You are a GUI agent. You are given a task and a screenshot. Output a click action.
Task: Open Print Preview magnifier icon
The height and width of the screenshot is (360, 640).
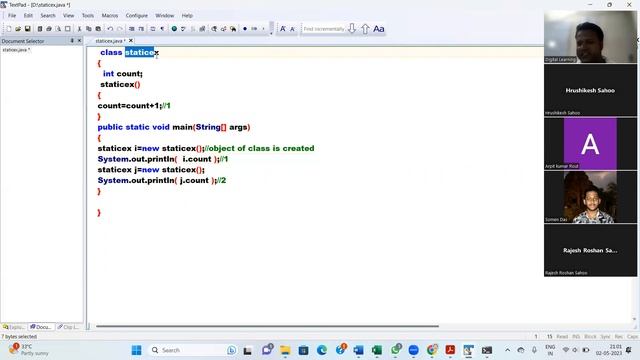click(58, 29)
